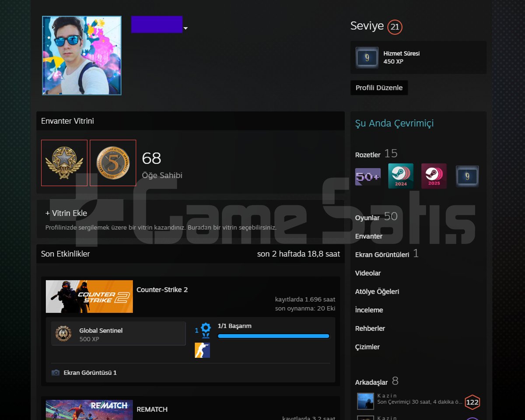Viewport: 525px width, 420px height.
Task: Click the blue achievement ribbon icon
Action: 206,330
